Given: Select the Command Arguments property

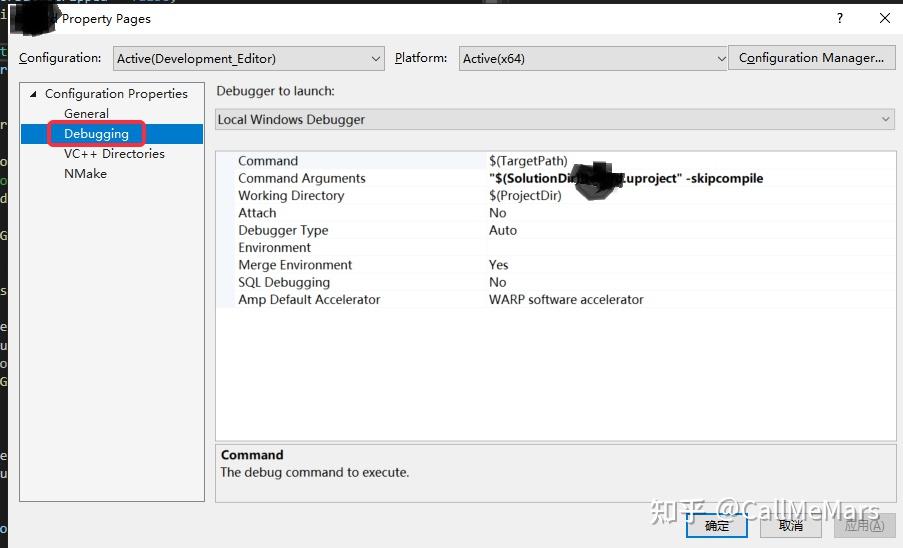Looking at the screenshot, I should point(302,178).
